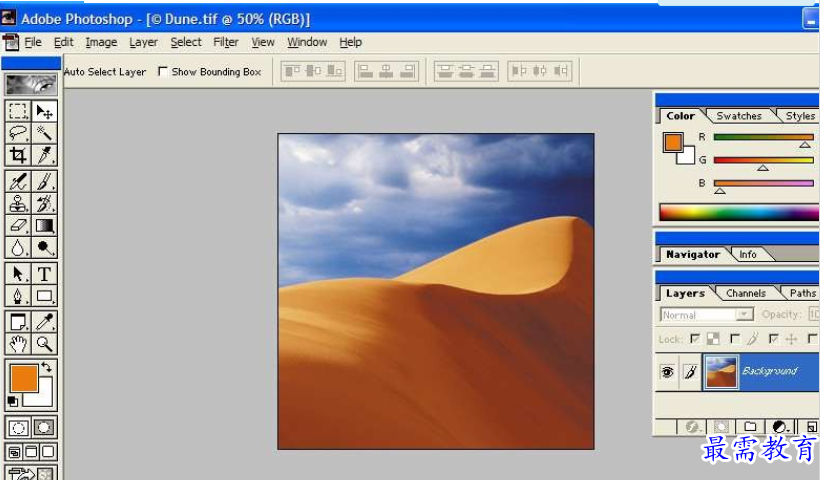Enable Show Bounding Box checkbox

(x=163, y=72)
